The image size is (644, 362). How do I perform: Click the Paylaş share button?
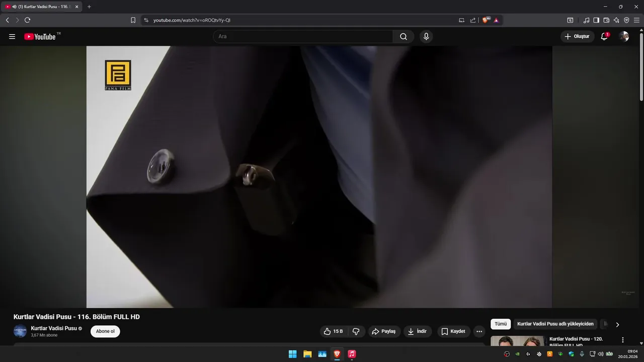point(384,331)
